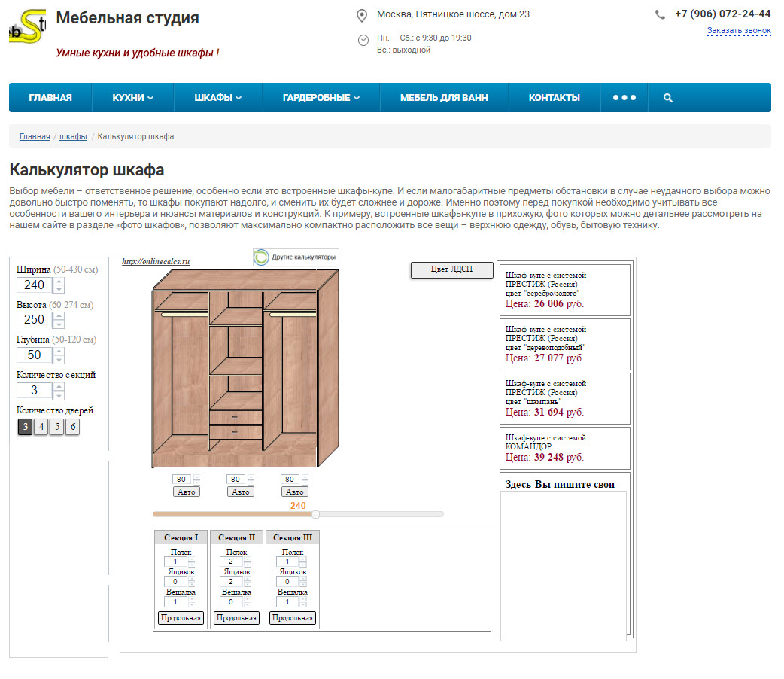Open the three-dots more menu in the navbar
Image resolution: width=784 pixels, height=679 pixels.
click(624, 98)
